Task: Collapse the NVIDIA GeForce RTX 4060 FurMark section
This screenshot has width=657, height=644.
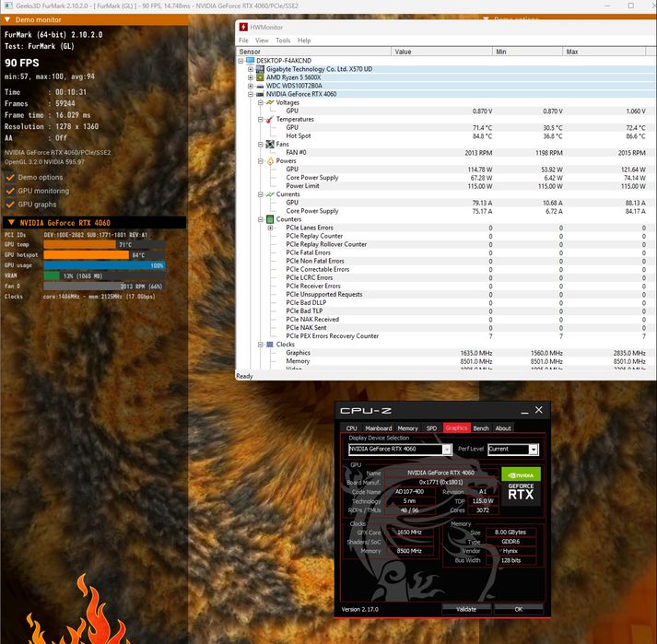Action: coord(11,222)
